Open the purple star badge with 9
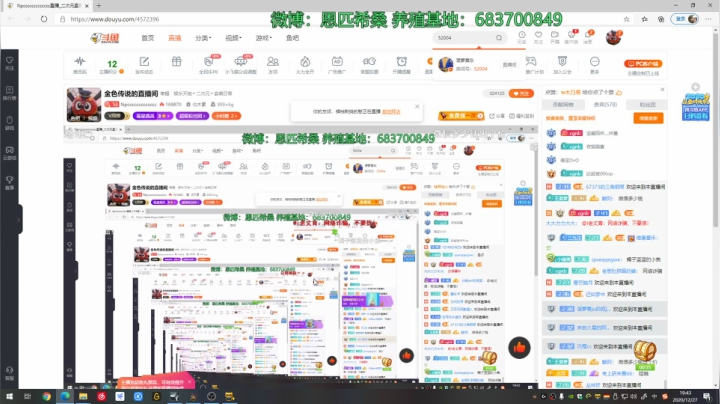Screen dimensions: 720x404 pos(153,116)
